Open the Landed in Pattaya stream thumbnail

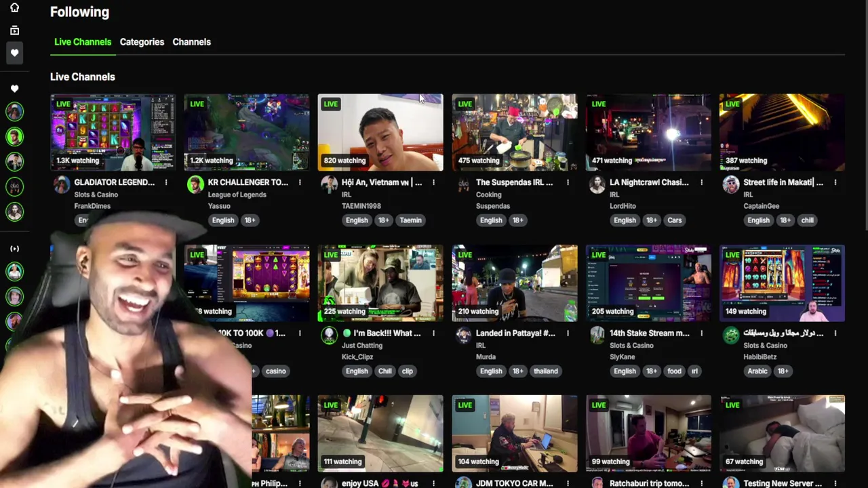(515, 283)
